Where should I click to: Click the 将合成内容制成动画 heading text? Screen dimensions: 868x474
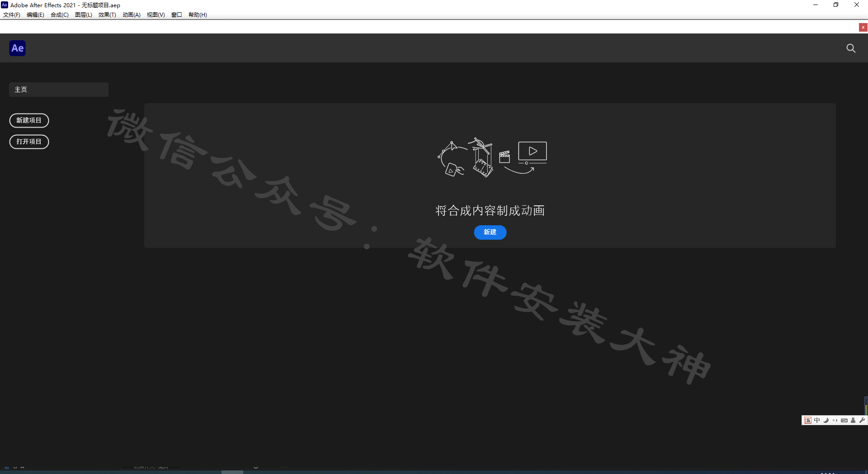(490, 211)
